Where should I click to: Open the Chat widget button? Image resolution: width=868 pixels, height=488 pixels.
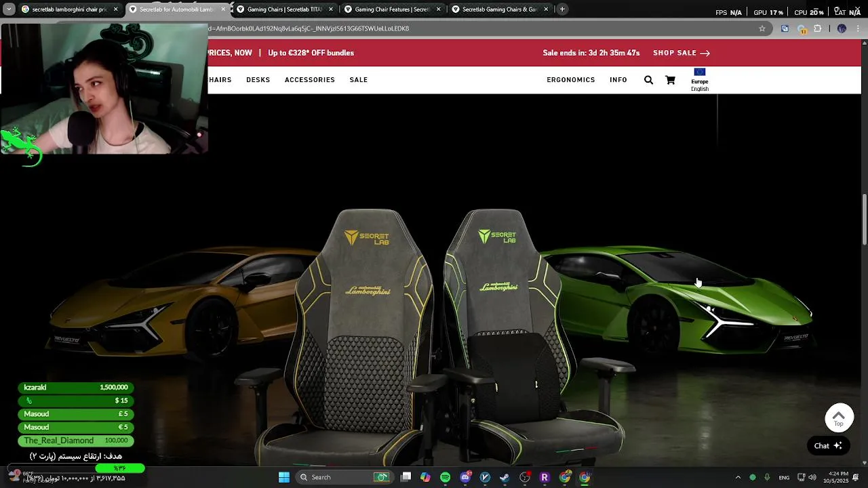tap(828, 445)
